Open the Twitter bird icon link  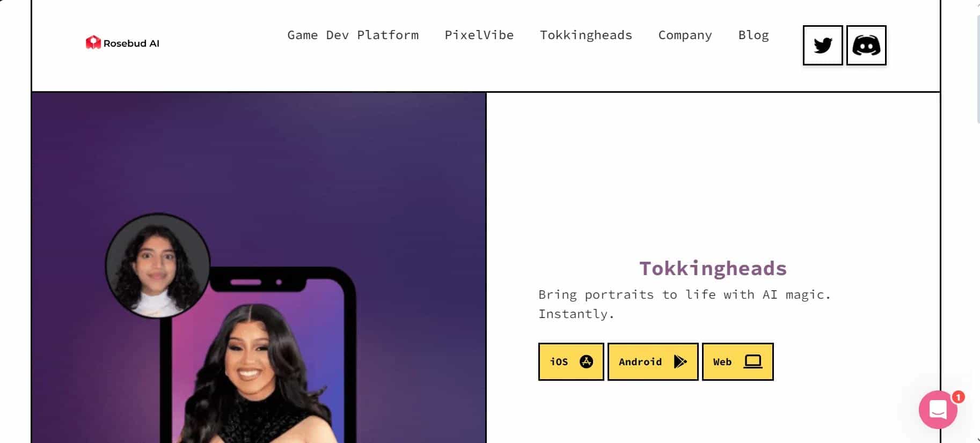822,45
